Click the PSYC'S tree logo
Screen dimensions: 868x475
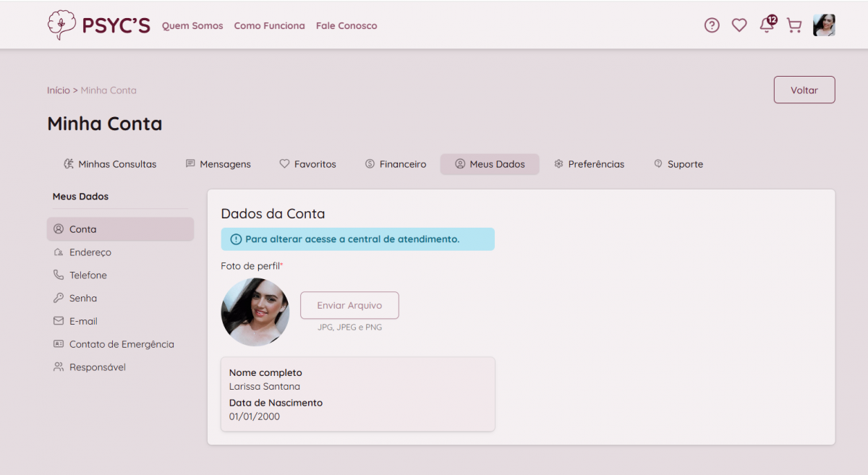click(61, 25)
